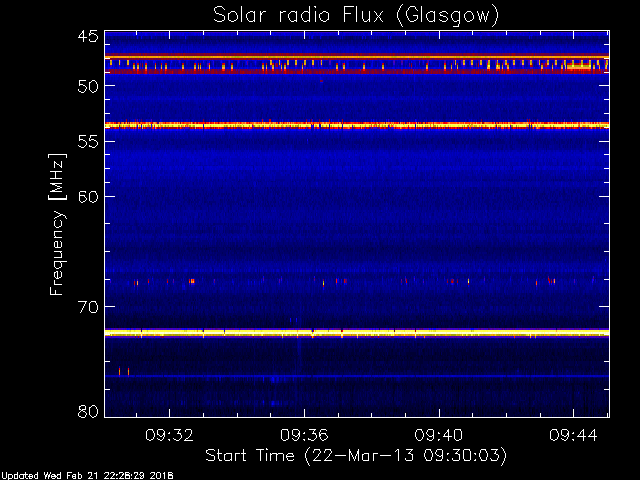
Task: Click the 09:40 time tick label
Action: click(x=439, y=435)
